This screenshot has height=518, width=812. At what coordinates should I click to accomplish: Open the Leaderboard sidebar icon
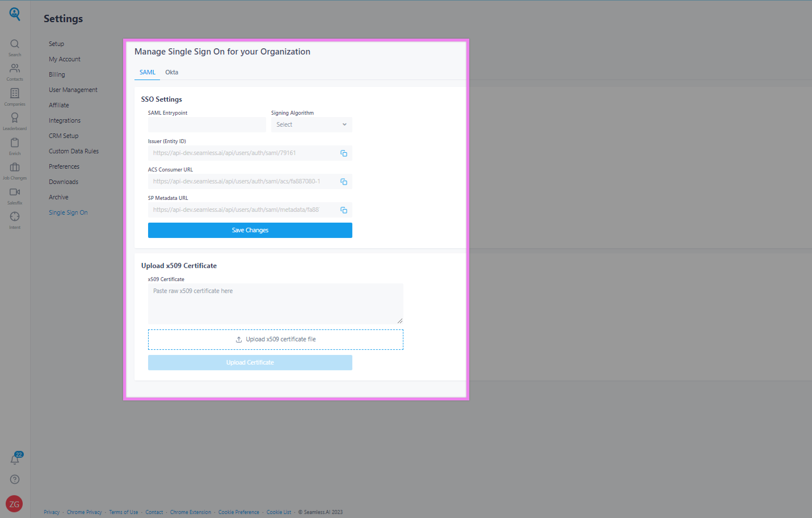point(15,118)
